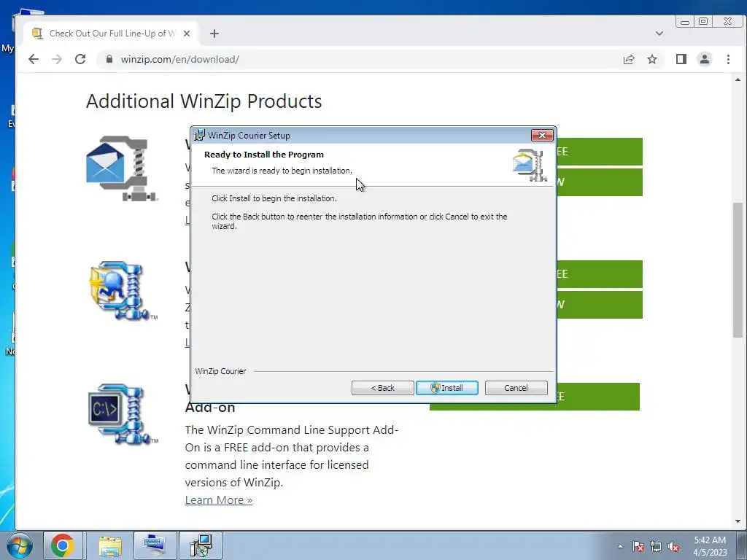The width and height of the screenshot is (747, 560).
Task: Click top green button beside Courier product
Action: (600, 152)
